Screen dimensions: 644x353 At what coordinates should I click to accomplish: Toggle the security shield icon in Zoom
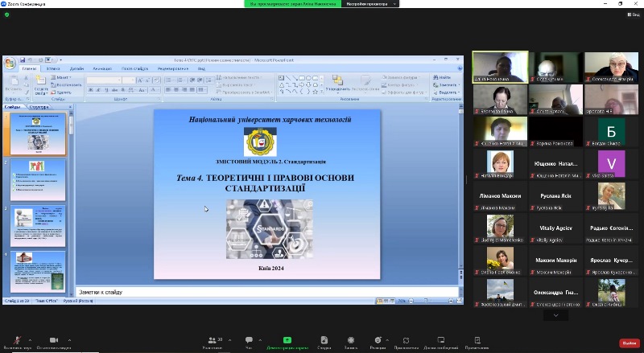(x=6, y=14)
